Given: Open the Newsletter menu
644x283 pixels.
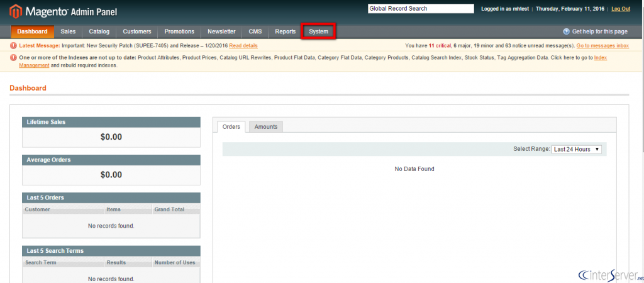Looking at the screenshot, I should (x=221, y=31).
